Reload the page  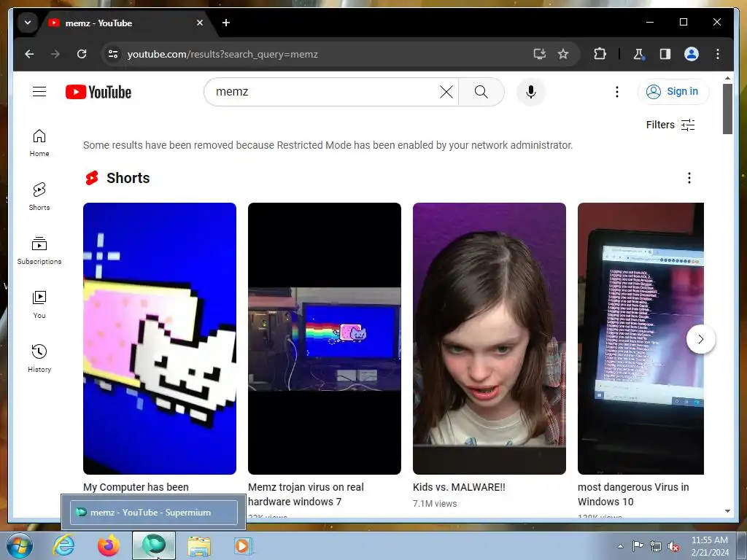tap(82, 54)
